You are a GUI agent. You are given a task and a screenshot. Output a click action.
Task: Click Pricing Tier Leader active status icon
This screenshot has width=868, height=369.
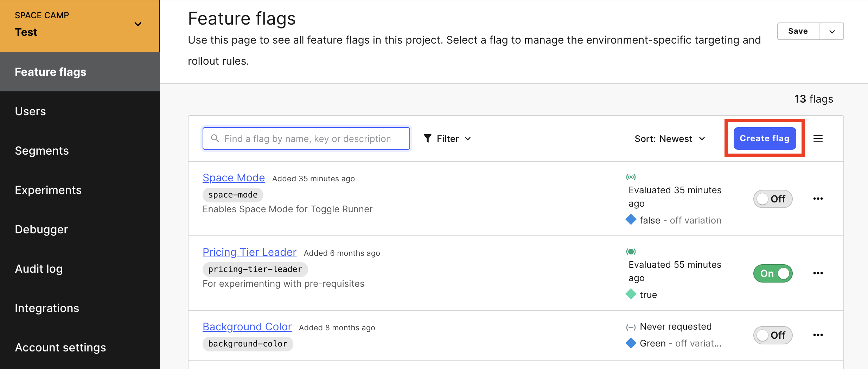pyautogui.click(x=631, y=252)
